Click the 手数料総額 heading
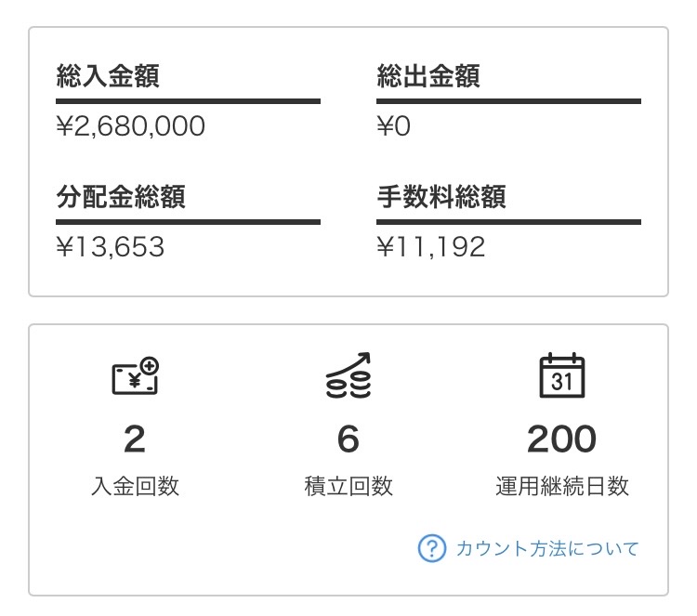697x616 pixels. (441, 197)
